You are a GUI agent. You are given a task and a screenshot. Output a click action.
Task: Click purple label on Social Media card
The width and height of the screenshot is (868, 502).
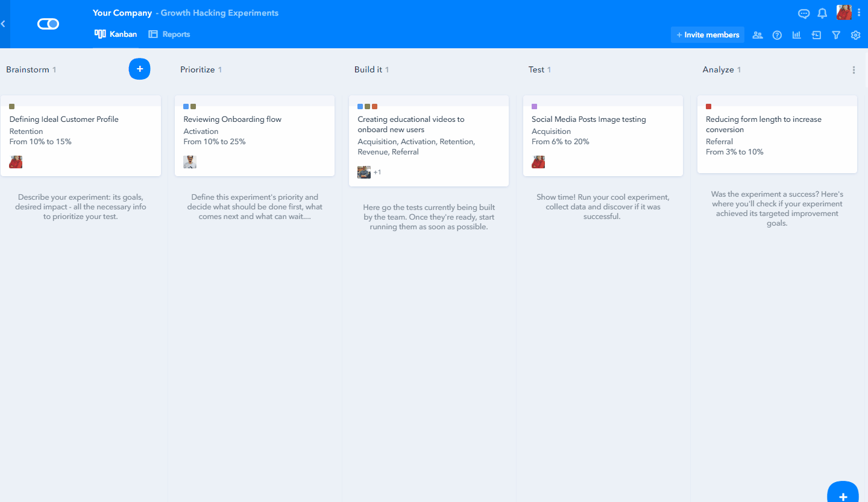pos(534,107)
